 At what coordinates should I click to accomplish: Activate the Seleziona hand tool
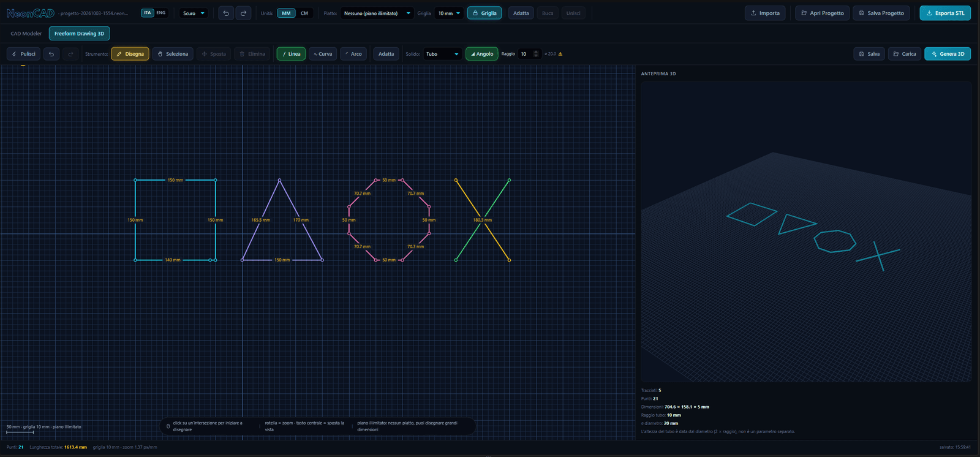(x=173, y=54)
